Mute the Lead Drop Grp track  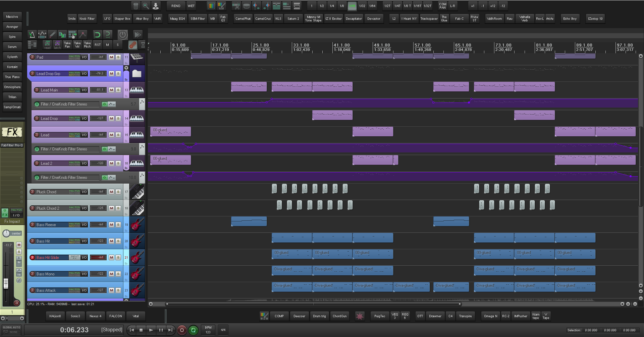click(x=111, y=73)
